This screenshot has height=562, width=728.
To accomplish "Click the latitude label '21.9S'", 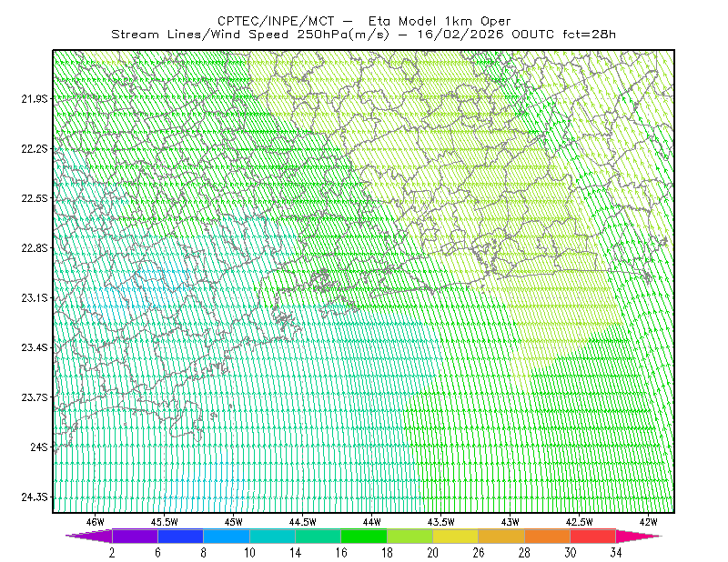I will pyautogui.click(x=35, y=98).
